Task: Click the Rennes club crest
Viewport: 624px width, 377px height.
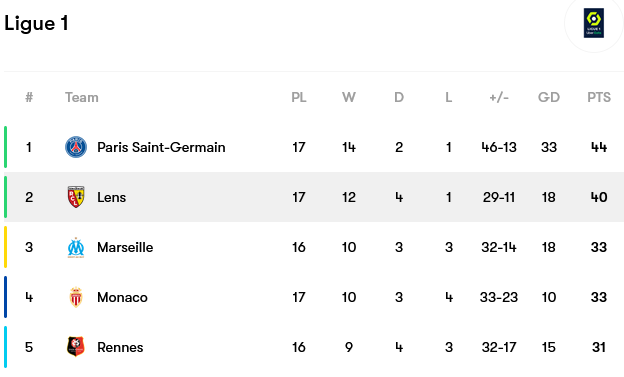Action: tap(76, 347)
